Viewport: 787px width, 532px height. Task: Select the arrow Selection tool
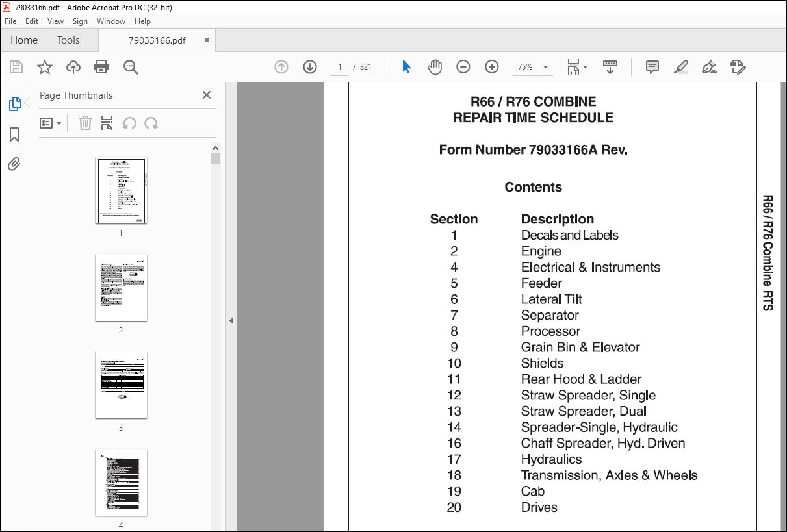[x=406, y=67]
